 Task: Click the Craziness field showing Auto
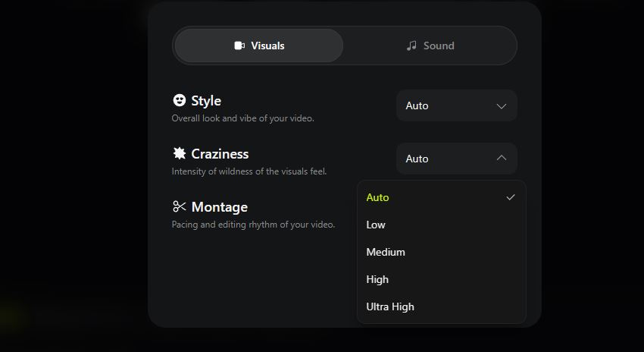coord(447,159)
